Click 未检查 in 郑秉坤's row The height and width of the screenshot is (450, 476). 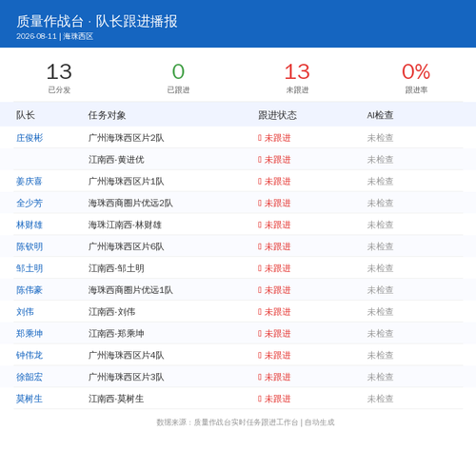coord(380,334)
